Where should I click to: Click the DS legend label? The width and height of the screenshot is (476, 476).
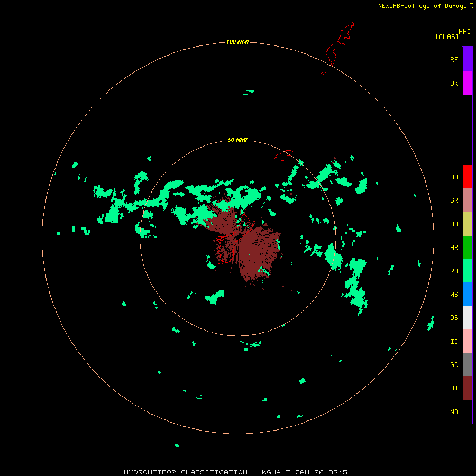pos(454,318)
